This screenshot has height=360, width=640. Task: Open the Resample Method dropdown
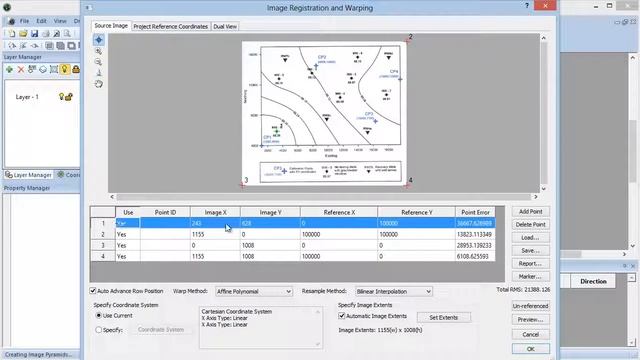click(x=393, y=291)
